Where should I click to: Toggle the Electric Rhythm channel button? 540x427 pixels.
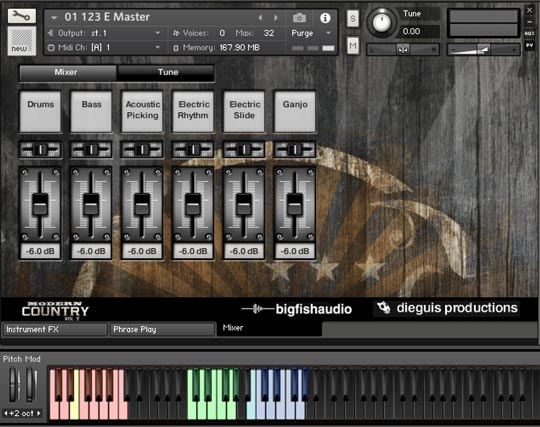click(x=193, y=111)
